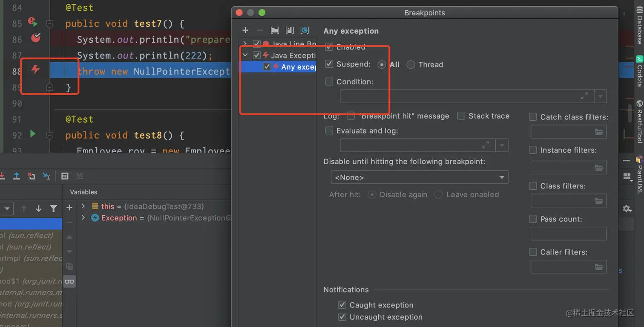Click Group by package icon in Breakpoints toolbar
644x327 pixels.
[x=275, y=30]
